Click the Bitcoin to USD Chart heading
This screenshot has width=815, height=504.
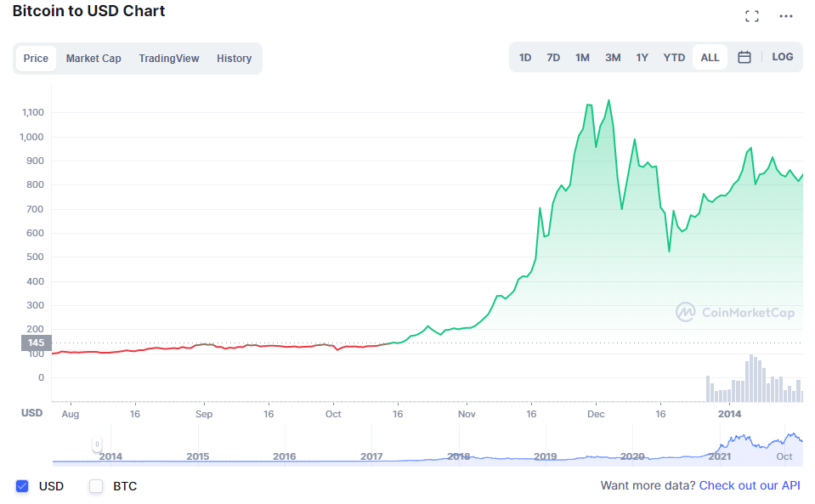pos(89,11)
